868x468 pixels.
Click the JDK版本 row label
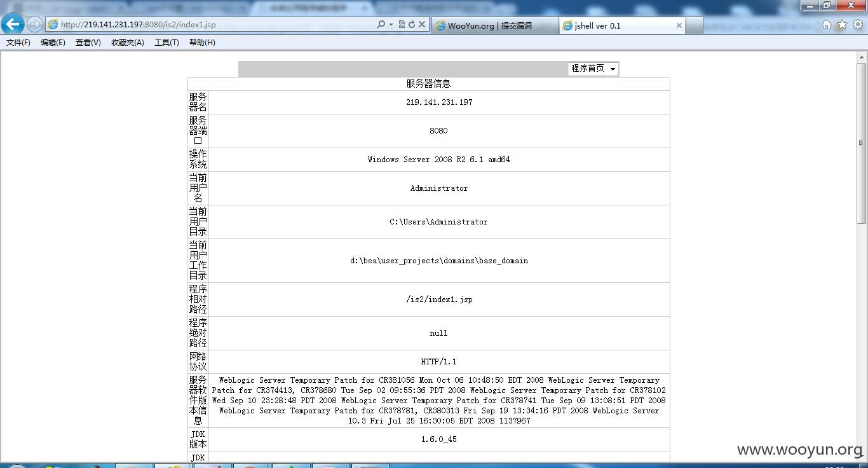click(x=198, y=439)
